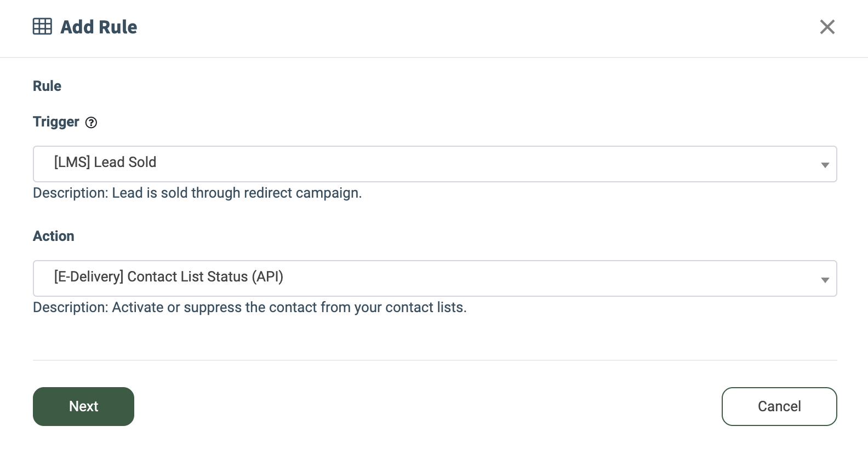Click the 'Rule' section heading
The height and width of the screenshot is (449, 868).
coord(47,86)
